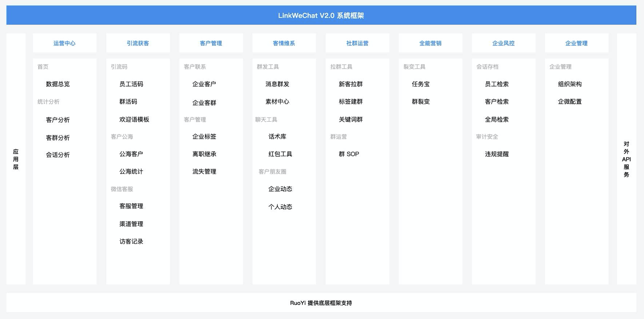Click the 客户公海 group label
The image size is (644, 319).
(122, 137)
